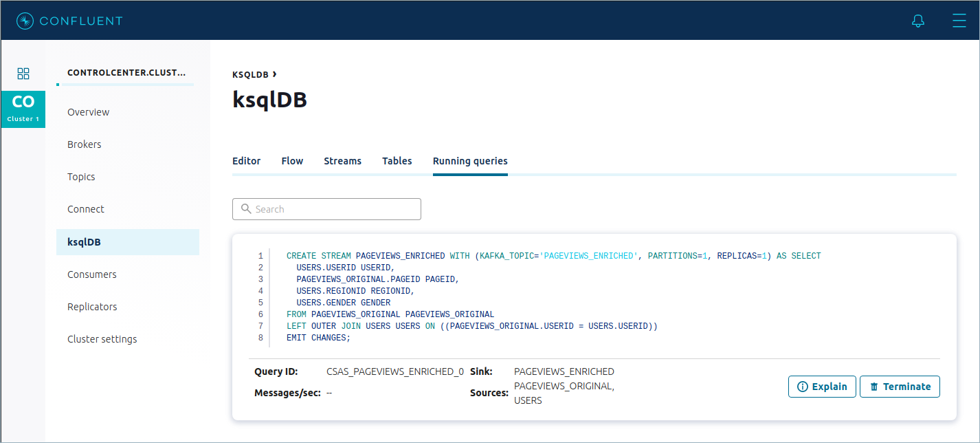The width and height of the screenshot is (980, 443).
Task: Open the Flow tab
Action: [x=292, y=160]
